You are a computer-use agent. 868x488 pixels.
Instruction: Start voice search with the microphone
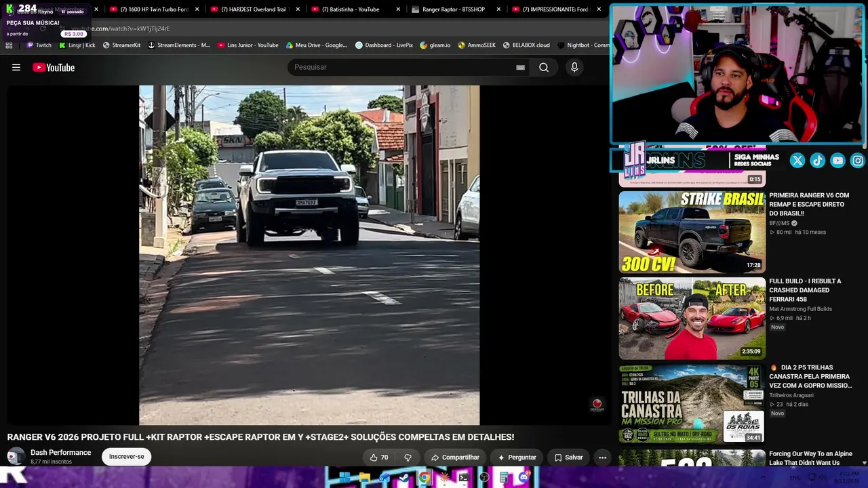pyautogui.click(x=574, y=67)
